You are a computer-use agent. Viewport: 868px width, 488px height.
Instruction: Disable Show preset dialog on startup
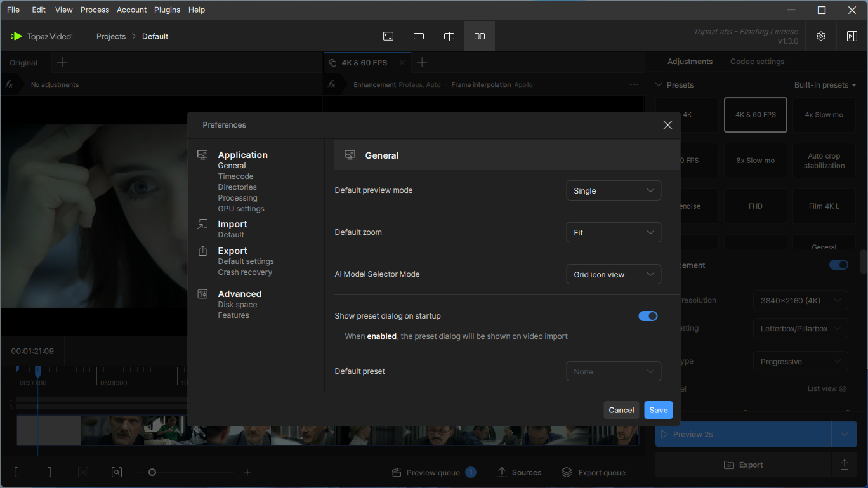(648, 316)
